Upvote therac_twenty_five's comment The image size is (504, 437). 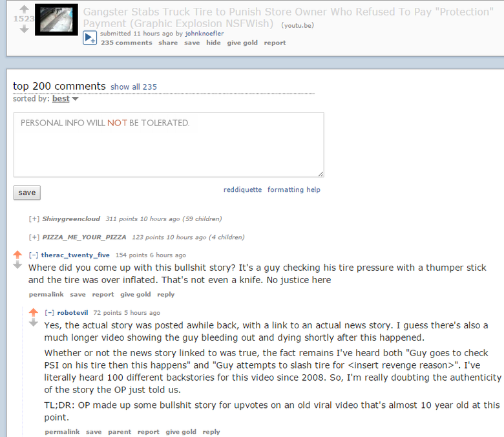click(x=17, y=255)
